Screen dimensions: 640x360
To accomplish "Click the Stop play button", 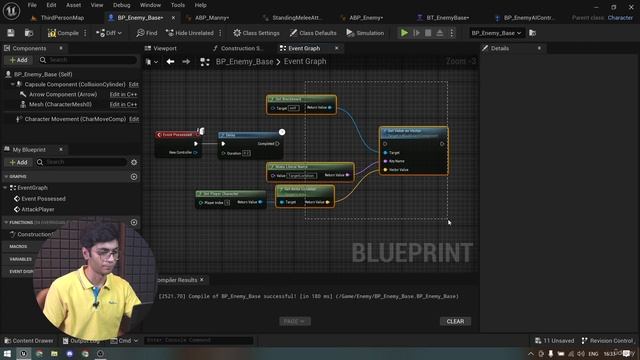I will click(x=428, y=33).
